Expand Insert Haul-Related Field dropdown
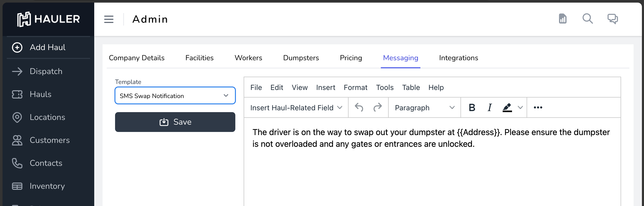The width and height of the screenshot is (644, 206). point(296,108)
